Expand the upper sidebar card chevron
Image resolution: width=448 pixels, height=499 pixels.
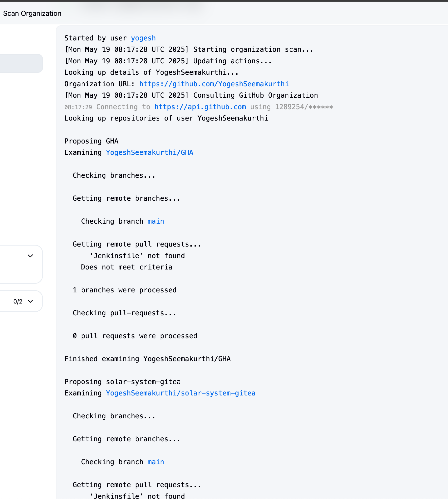pyautogui.click(x=30, y=256)
